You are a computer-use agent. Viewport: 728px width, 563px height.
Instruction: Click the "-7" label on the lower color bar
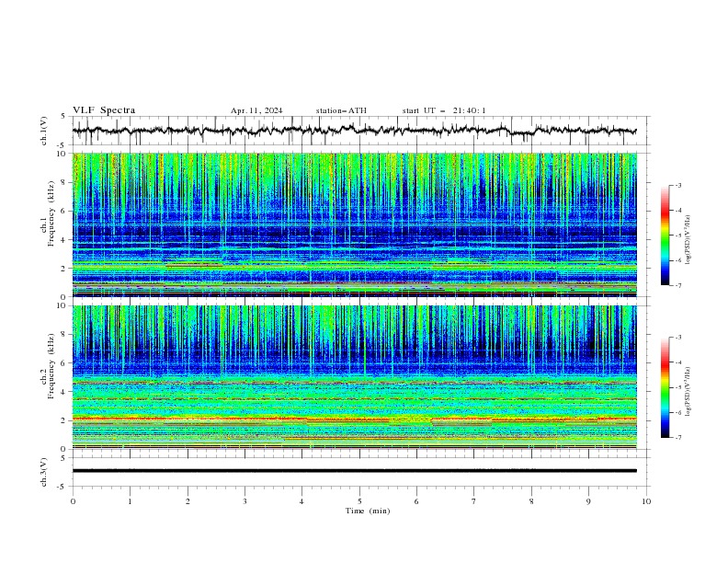[677, 437]
